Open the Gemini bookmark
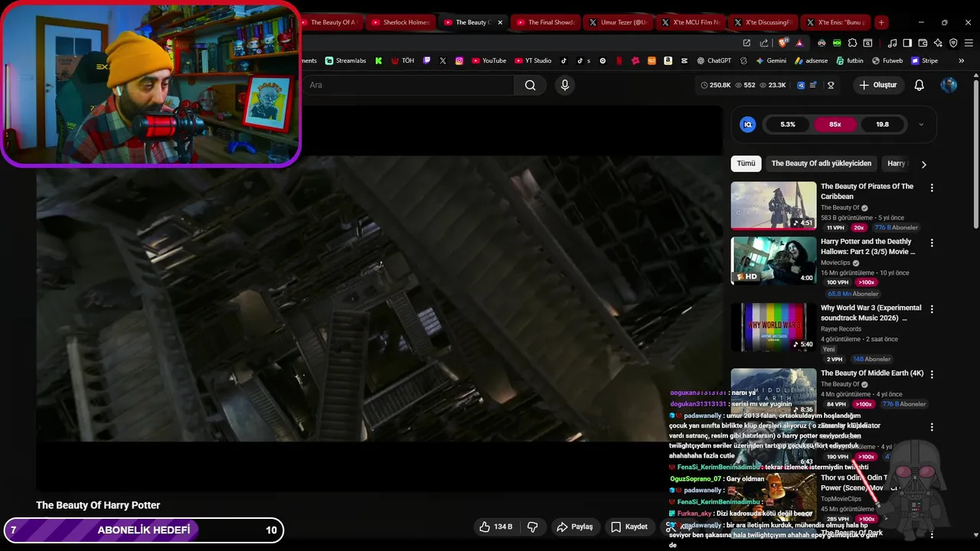The height and width of the screenshot is (551, 980). click(771, 60)
